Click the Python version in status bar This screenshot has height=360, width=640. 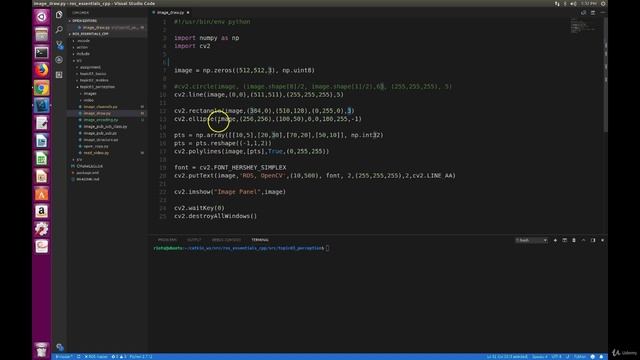click(x=141, y=357)
